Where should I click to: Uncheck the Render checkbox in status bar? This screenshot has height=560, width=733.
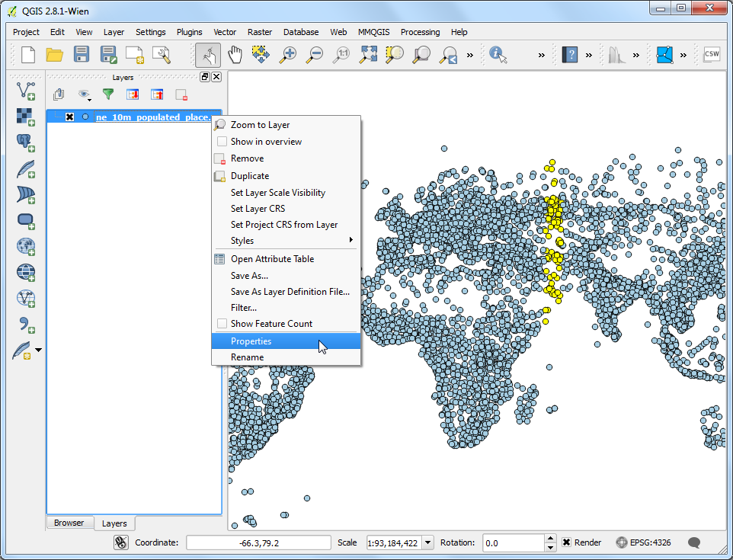[566, 542]
